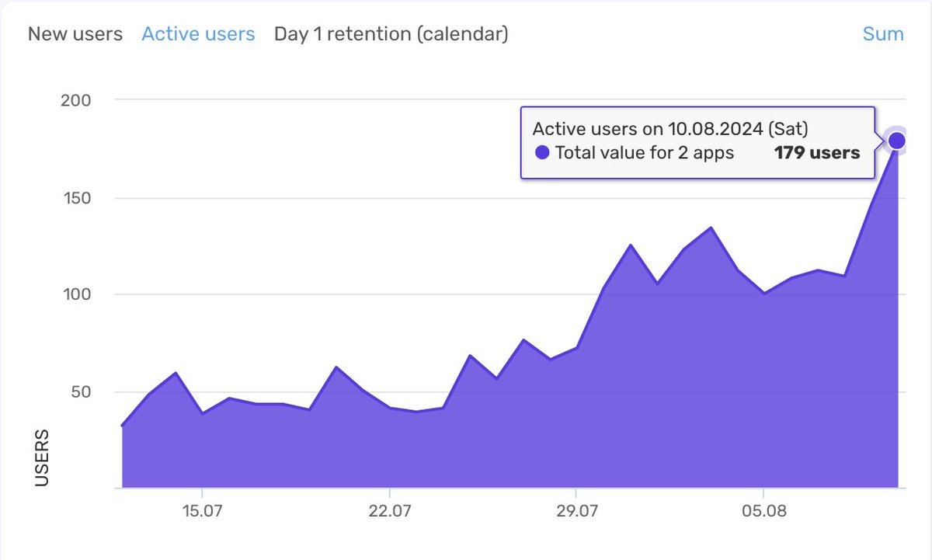Click the 22.07 date label on axis
The width and height of the screenshot is (932, 560).
(x=388, y=512)
